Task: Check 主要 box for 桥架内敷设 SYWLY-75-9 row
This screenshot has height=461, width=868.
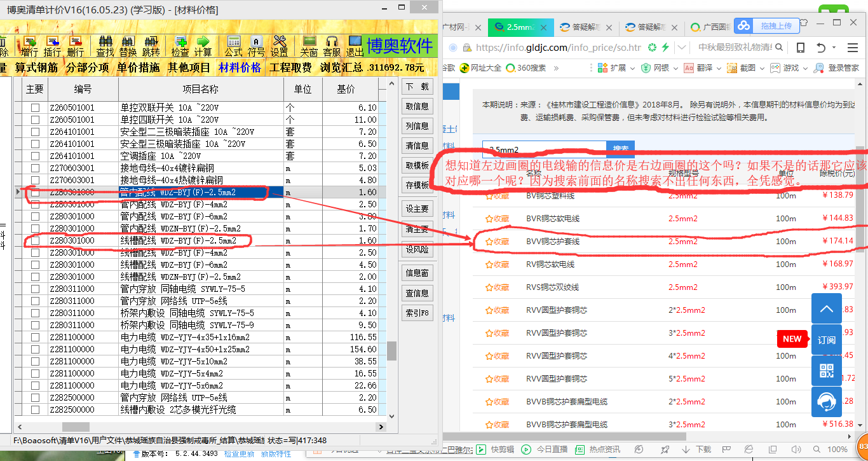Action: [36, 326]
